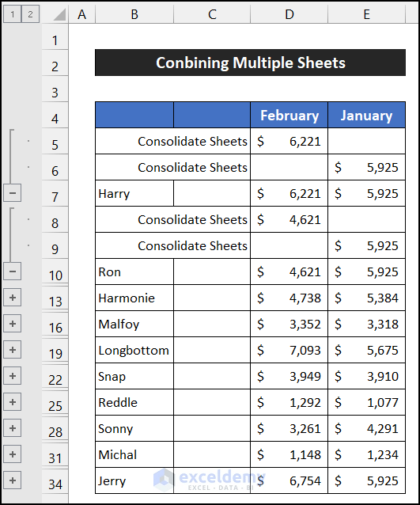Select row 13 header
420x505 pixels.
[55, 298]
